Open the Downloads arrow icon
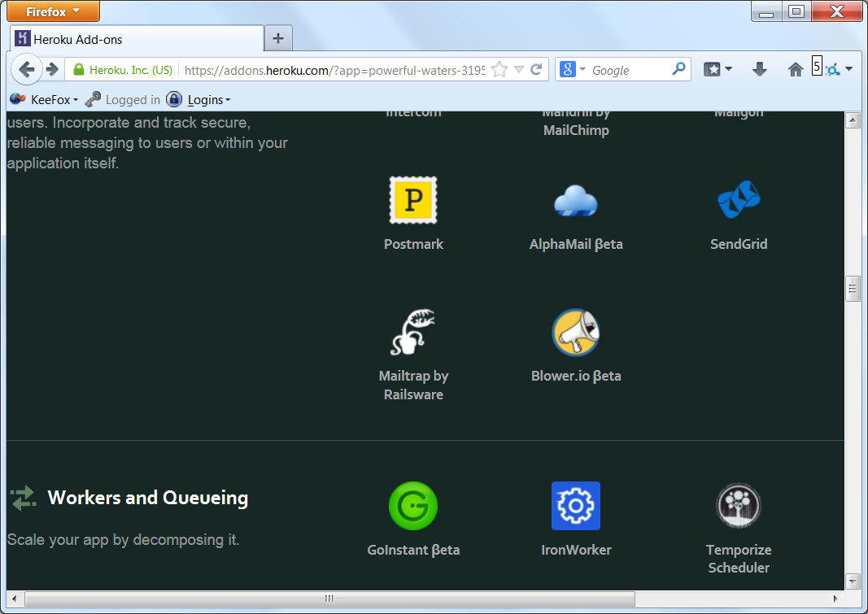Viewport: 868px width, 614px height. click(760, 69)
